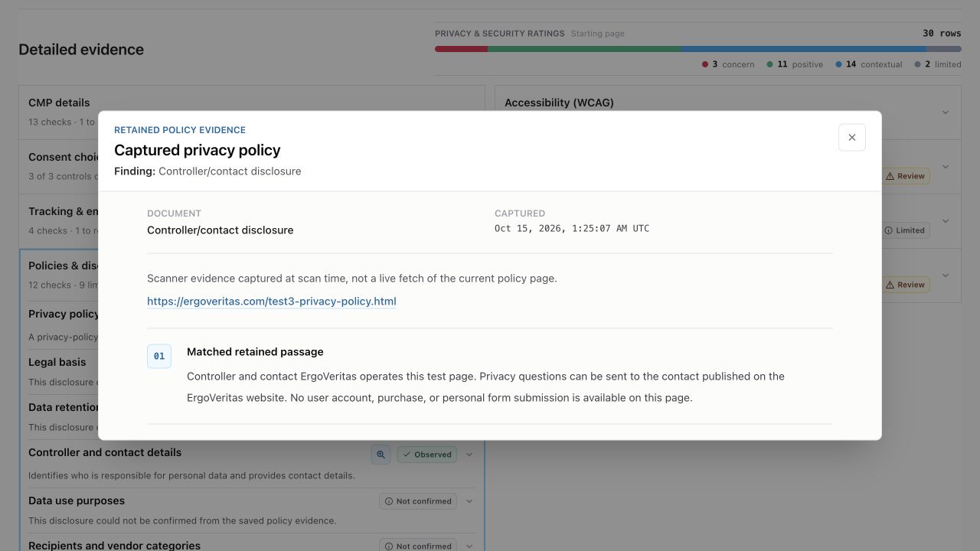Click the 'Matched retained passage' heading
The image size is (980, 551).
255,352
